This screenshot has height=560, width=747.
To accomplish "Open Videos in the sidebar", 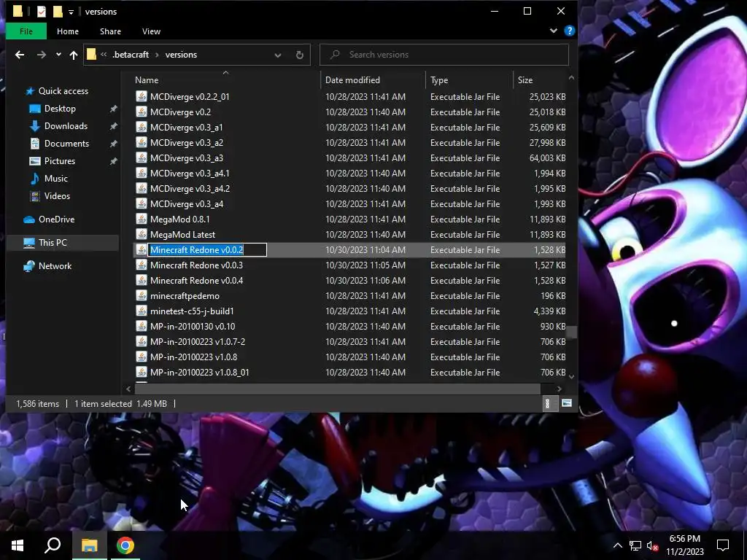I will point(57,195).
